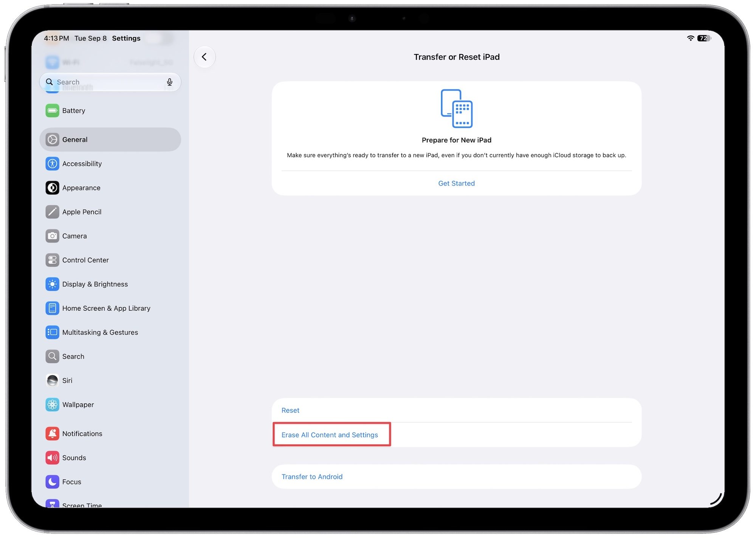The image size is (756, 538).
Task: Open Control Center settings
Action: [x=110, y=260]
